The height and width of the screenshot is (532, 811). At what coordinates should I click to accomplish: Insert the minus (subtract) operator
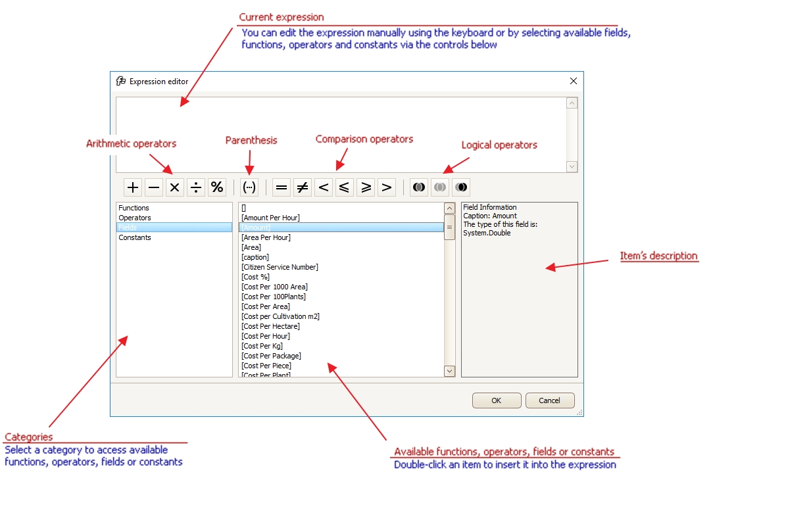click(x=154, y=187)
